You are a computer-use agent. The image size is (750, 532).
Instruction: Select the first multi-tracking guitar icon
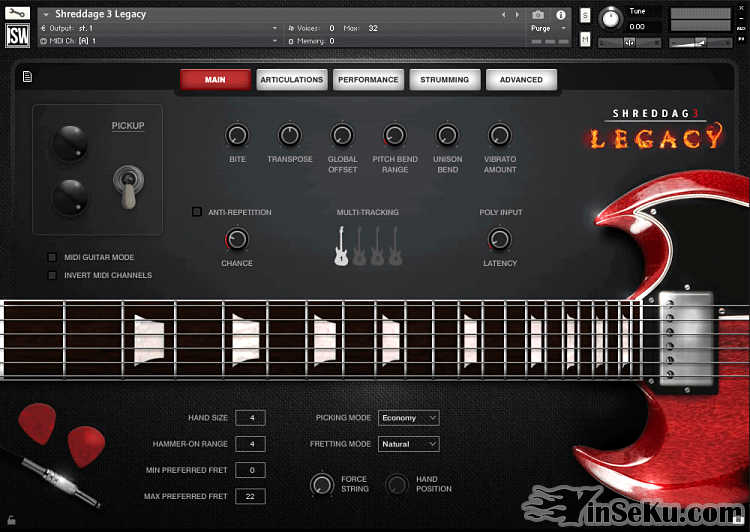click(x=341, y=246)
